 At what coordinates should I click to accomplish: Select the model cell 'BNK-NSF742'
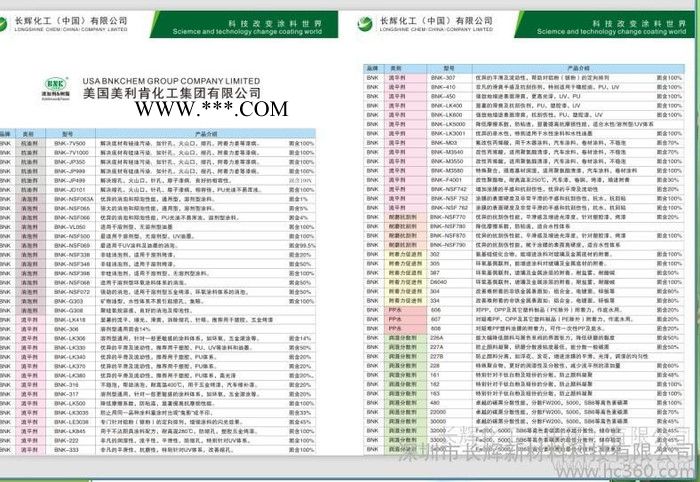(449, 189)
